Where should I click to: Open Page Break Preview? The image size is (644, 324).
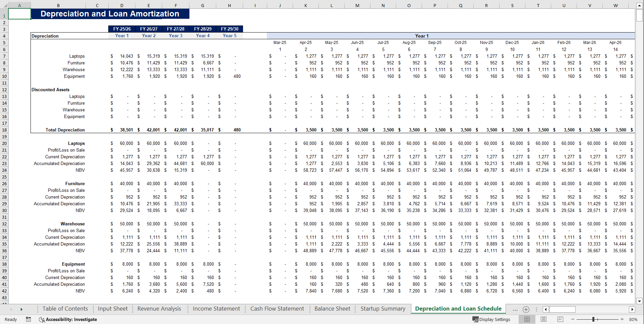pos(560,319)
